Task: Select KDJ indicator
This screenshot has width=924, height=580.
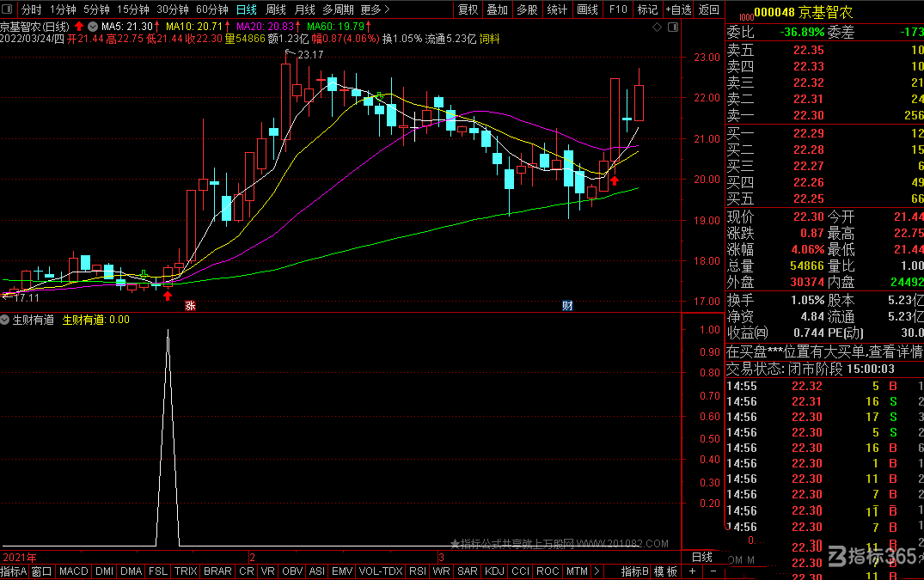Action: pos(494,571)
